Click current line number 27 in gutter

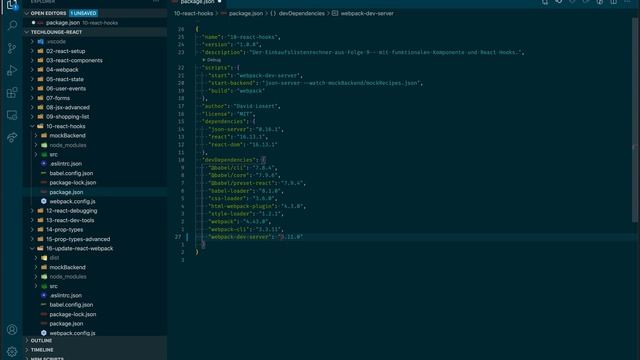point(178,237)
